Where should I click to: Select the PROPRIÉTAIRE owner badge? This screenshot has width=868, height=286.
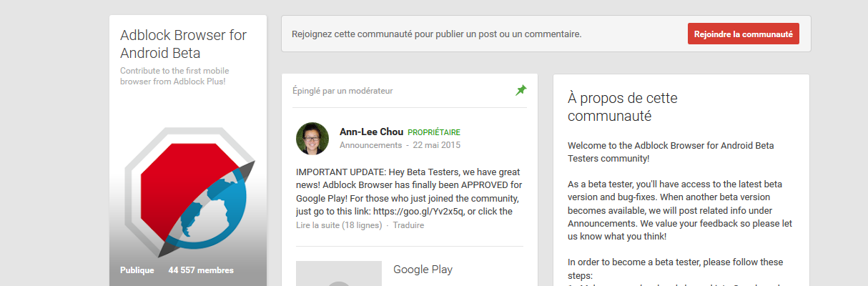click(434, 133)
